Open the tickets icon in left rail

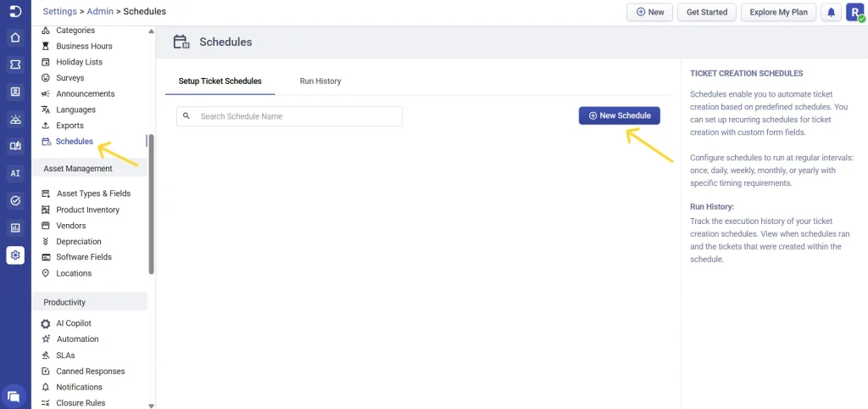tap(15, 64)
